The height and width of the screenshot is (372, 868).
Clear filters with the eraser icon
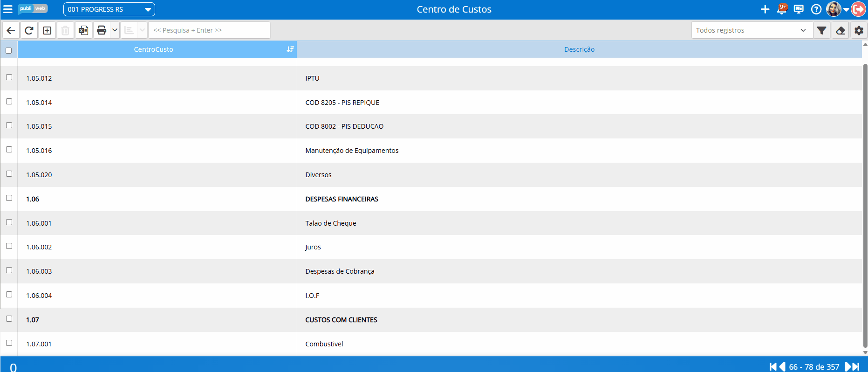841,30
